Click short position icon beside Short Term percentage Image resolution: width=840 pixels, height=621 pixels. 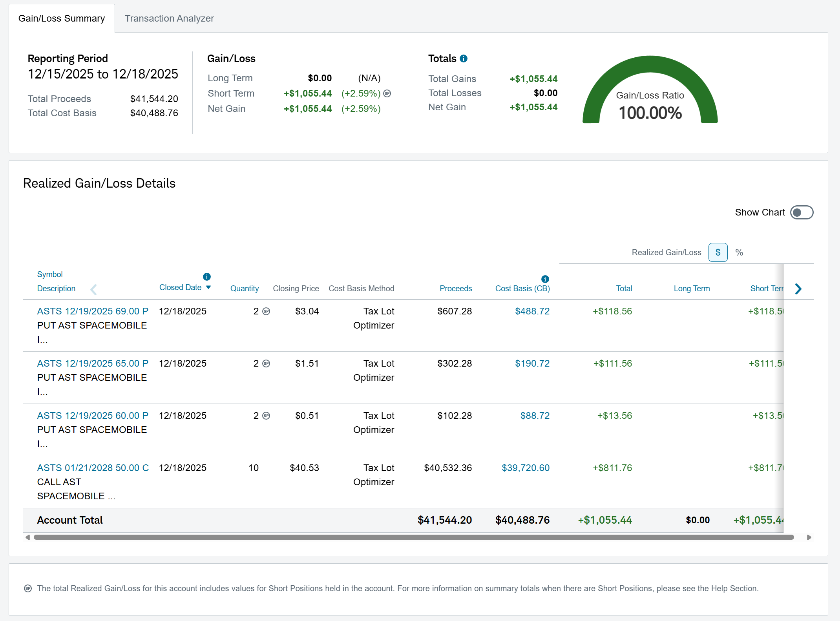pos(387,93)
